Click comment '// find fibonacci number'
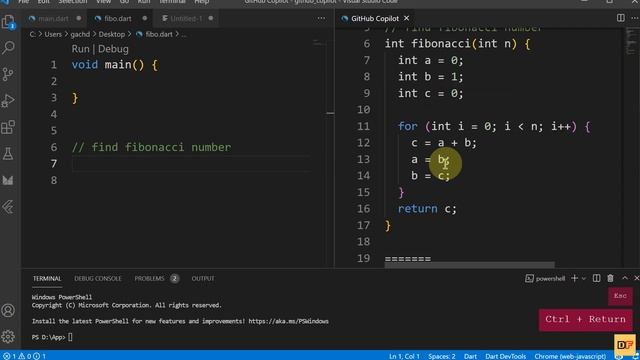Image resolution: width=640 pixels, height=360 pixels. point(151,147)
